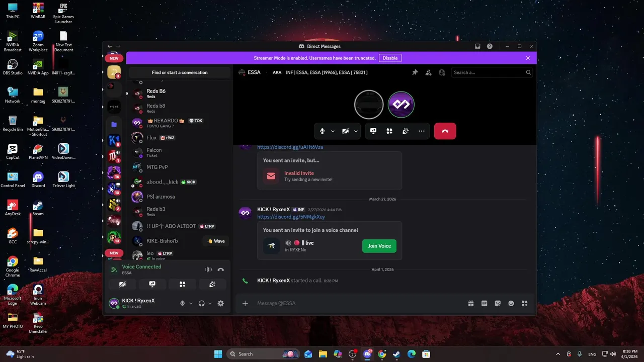Share your screen in the call panel
This screenshot has width=644, height=362.
click(x=373, y=131)
